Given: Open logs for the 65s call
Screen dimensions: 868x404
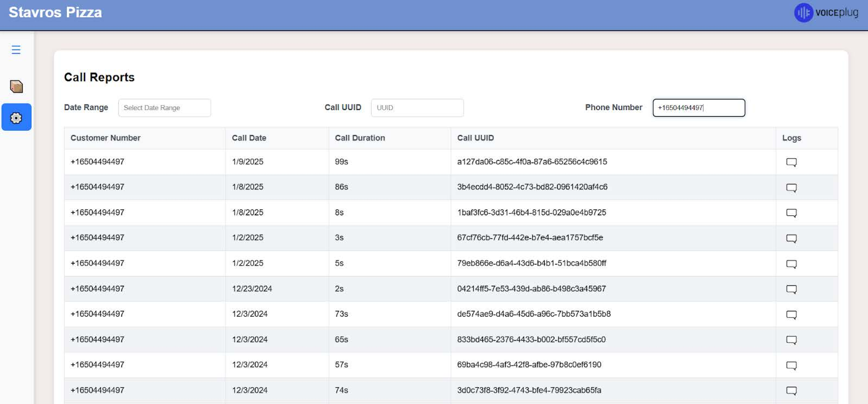Looking at the screenshot, I should click(x=791, y=340).
